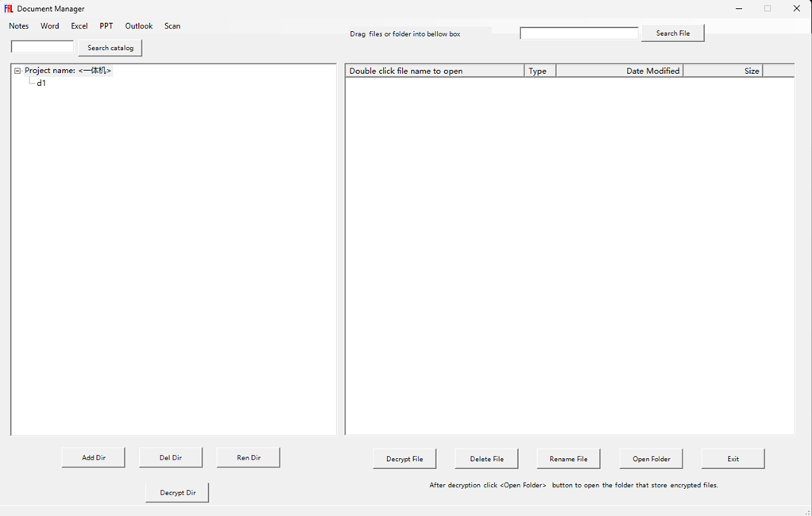Click the Open Folder button
Screen dimensions: 812x516
tap(651, 459)
